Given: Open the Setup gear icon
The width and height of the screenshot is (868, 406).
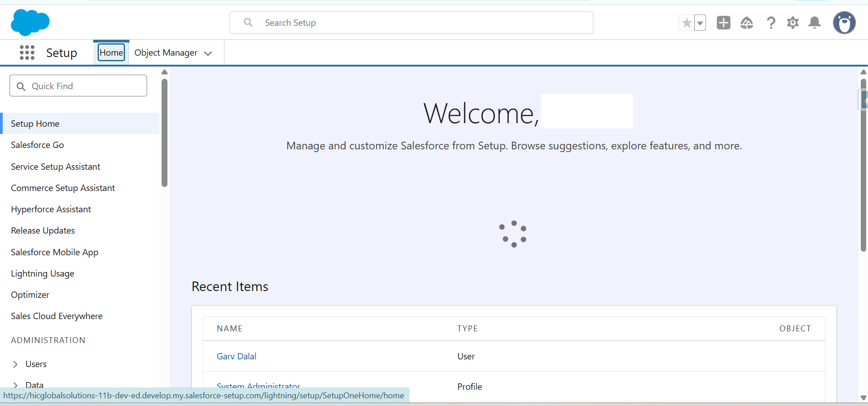Looking at the screenshot, I should [x=792, y=23].
